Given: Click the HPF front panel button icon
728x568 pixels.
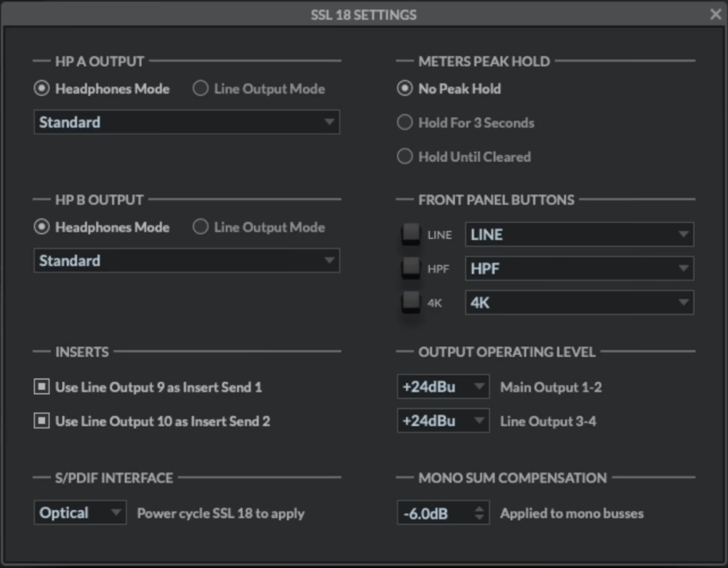Looking at the screenshot, I should coord(411,268).
